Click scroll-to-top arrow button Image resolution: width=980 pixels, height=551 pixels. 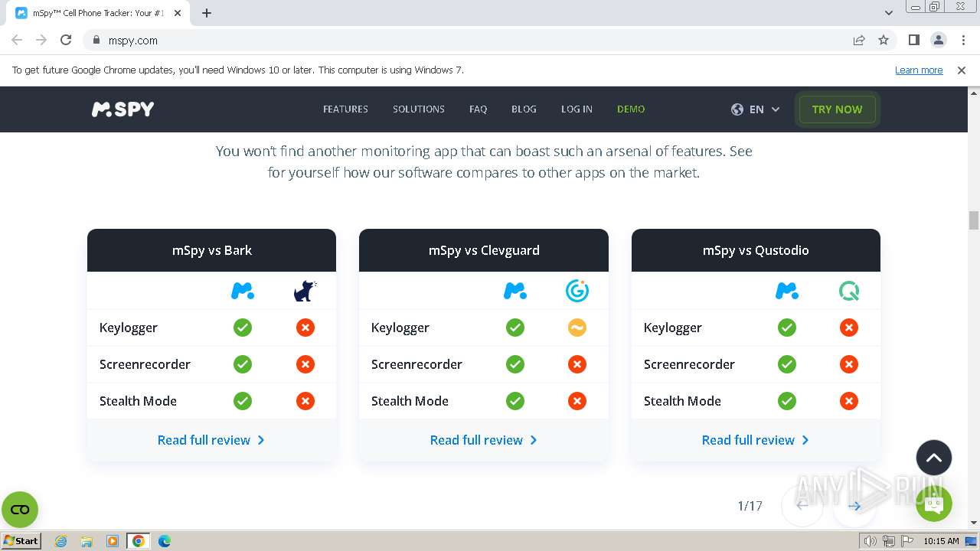click(934, 458)
